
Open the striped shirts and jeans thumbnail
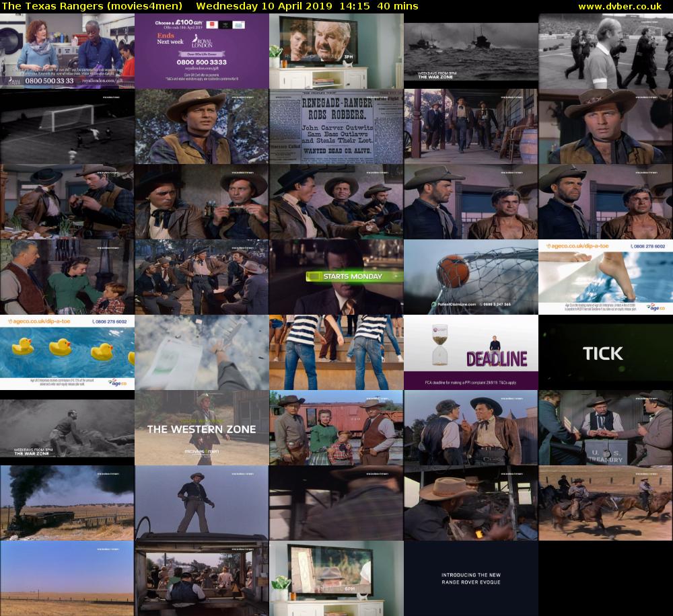coord(336,352)
